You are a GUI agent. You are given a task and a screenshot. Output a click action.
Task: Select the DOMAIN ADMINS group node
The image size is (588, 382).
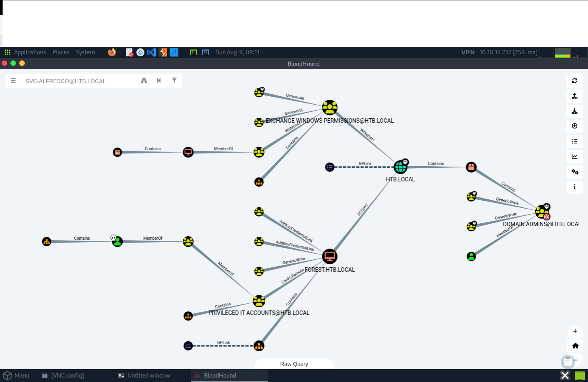[542, 212]
